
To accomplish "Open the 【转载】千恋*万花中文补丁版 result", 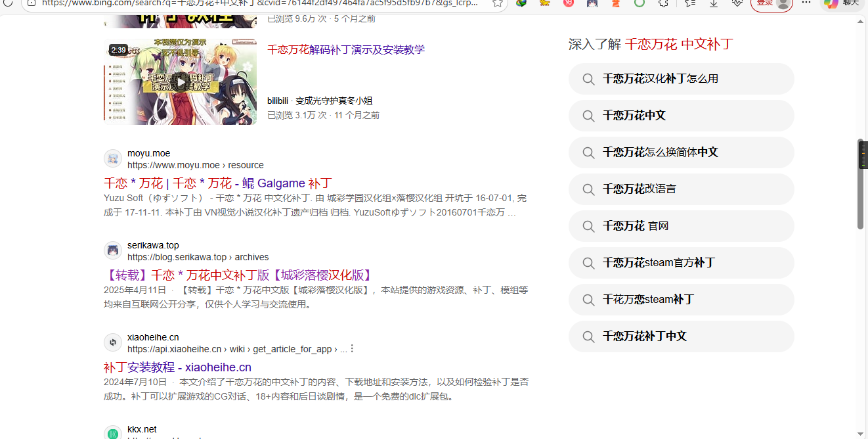I will pos(239,275).
